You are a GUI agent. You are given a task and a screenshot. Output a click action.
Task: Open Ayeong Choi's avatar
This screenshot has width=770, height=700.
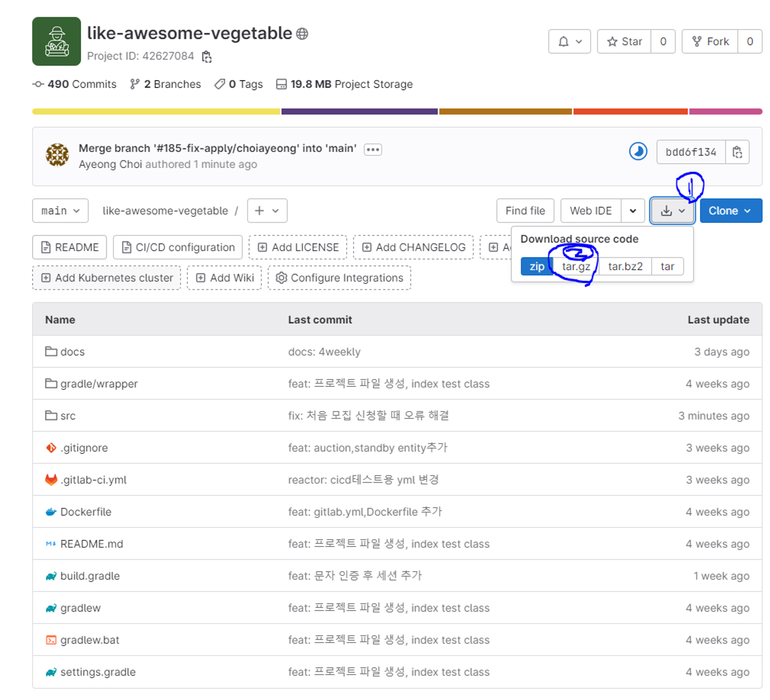click(x=57, y=155)
